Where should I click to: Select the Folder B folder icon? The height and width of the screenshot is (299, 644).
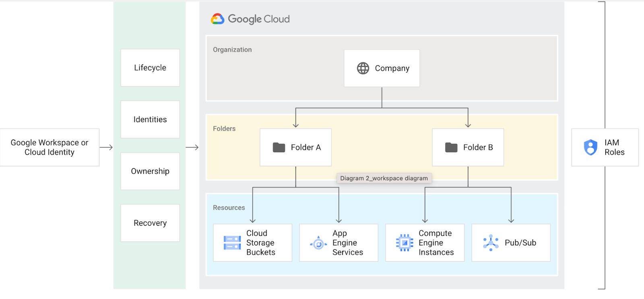(x=451, y=147)
